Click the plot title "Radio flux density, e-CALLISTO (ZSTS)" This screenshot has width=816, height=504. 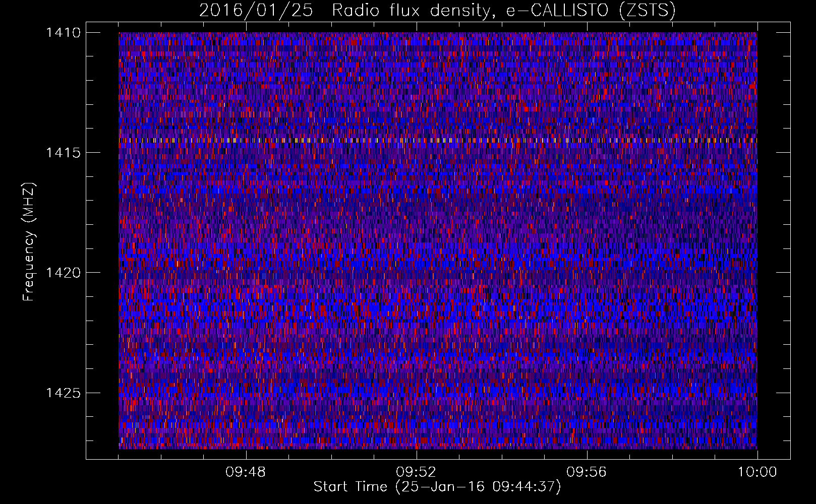(x=503, y=11)
